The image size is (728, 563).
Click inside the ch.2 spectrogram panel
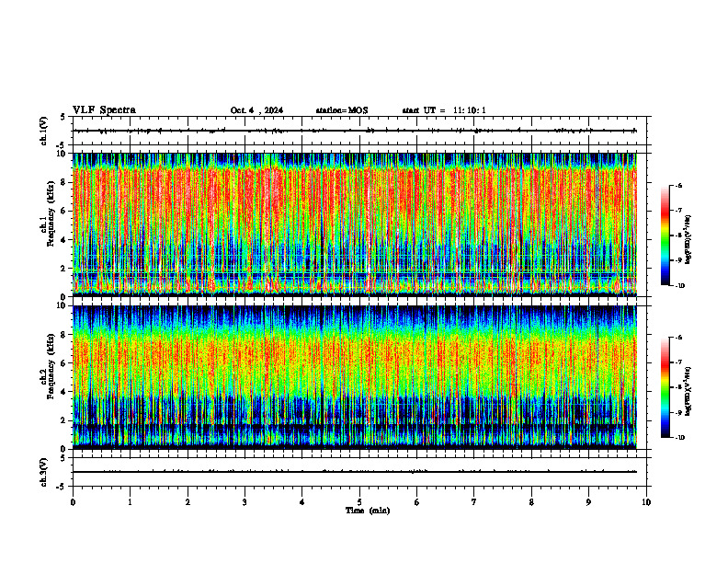355,377
